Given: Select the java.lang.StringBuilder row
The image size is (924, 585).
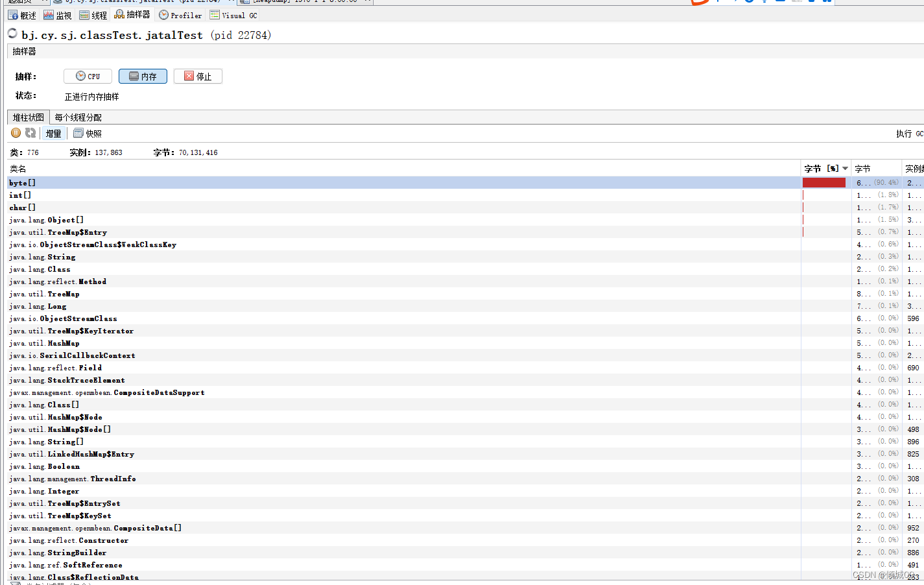Looking at the screenshot, I should click(466, 553).
